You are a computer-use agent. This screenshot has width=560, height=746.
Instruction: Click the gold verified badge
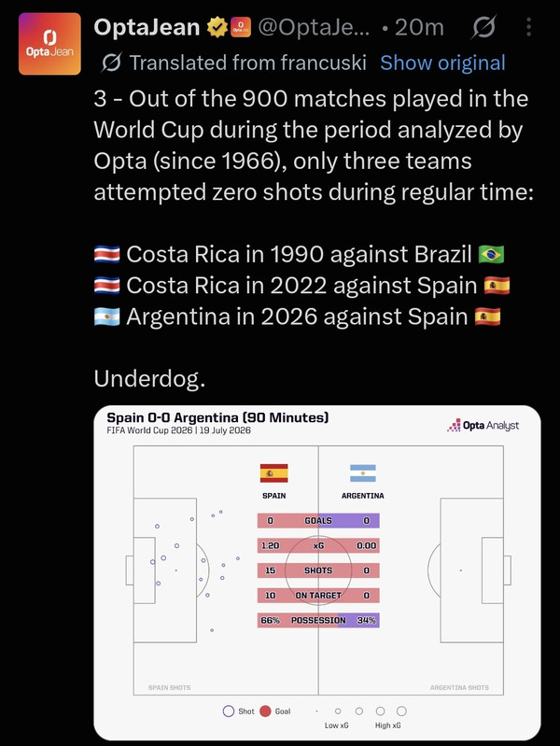click(217, 27)
